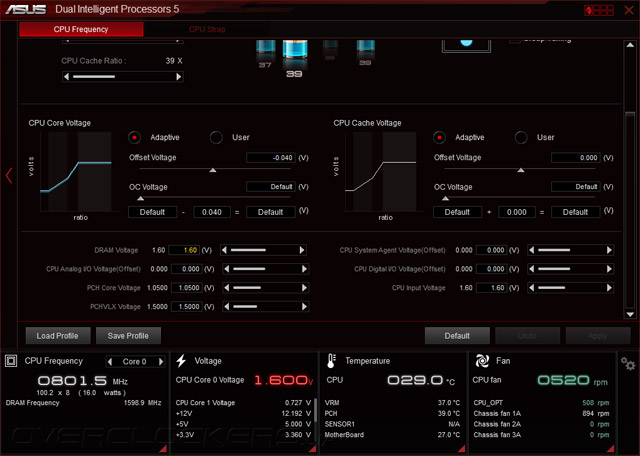
Task: Click CPU Core Offset Voltage field -0.040
Action: click(x=271, y=158)
